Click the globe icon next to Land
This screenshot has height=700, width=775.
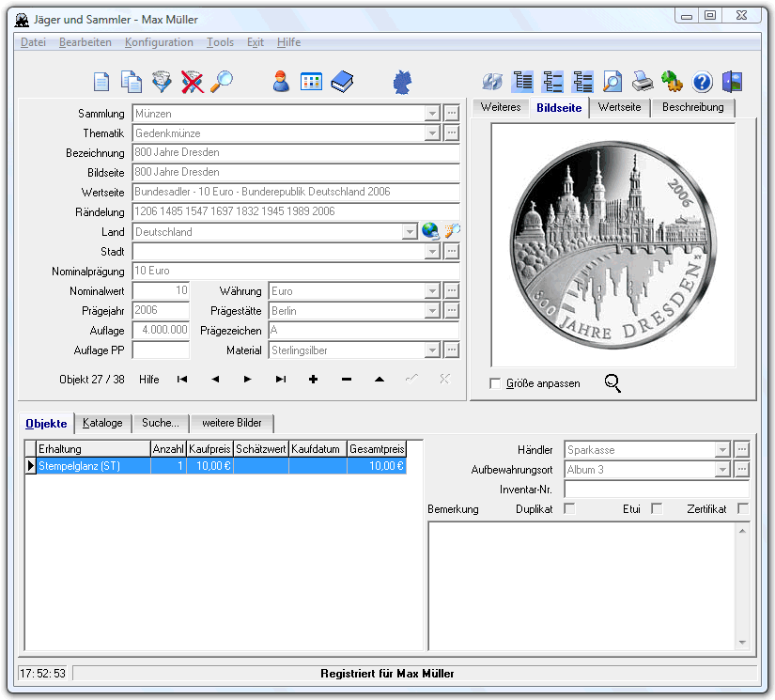430,231
